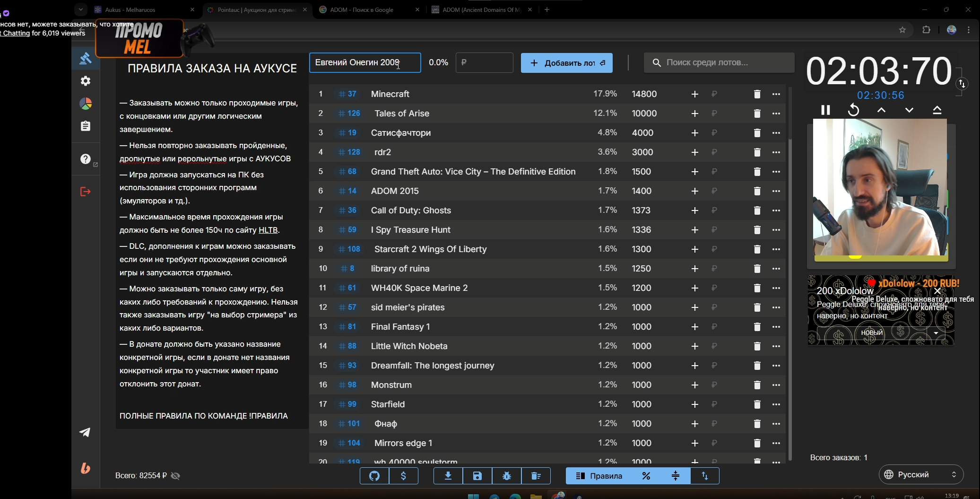Image resolution: width=980 pixels, height=499 pixels.
Task: Click the НОВЫЙ button on donation card
Action: [872, 333]
